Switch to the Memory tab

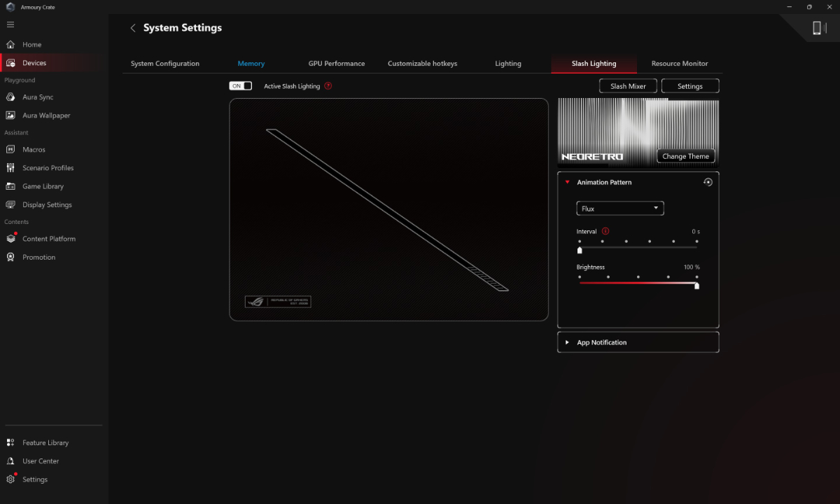[251, 64]
